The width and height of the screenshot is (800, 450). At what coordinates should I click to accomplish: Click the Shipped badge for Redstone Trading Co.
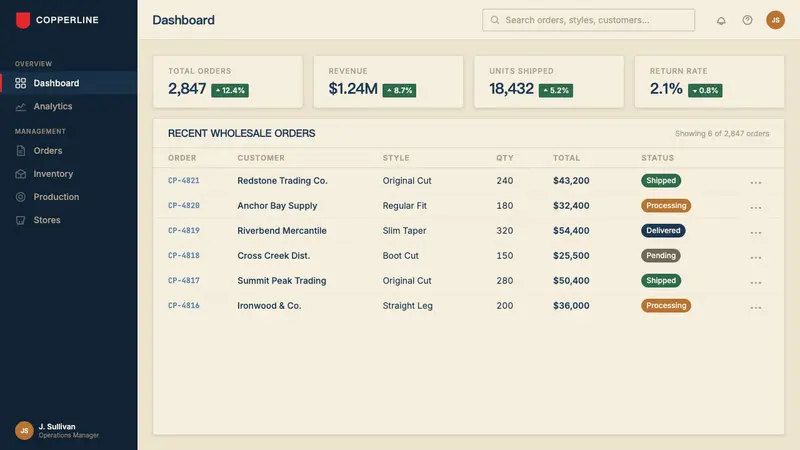click(661, 181)
